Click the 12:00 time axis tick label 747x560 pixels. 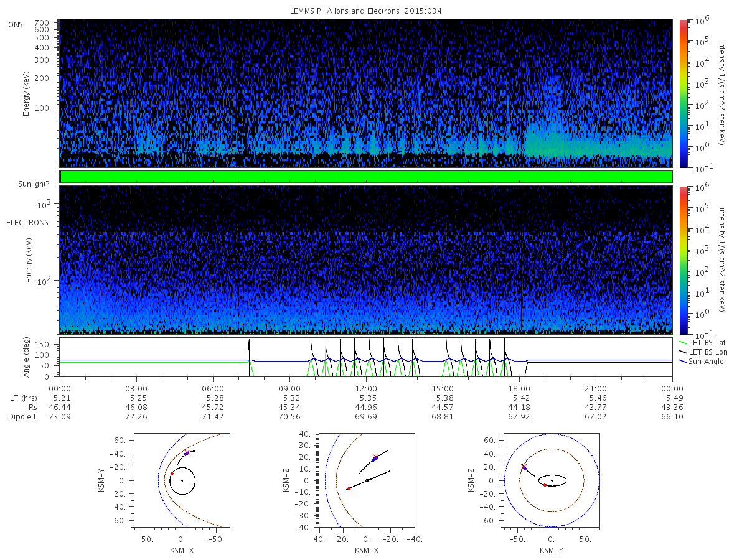pos(366,386)
